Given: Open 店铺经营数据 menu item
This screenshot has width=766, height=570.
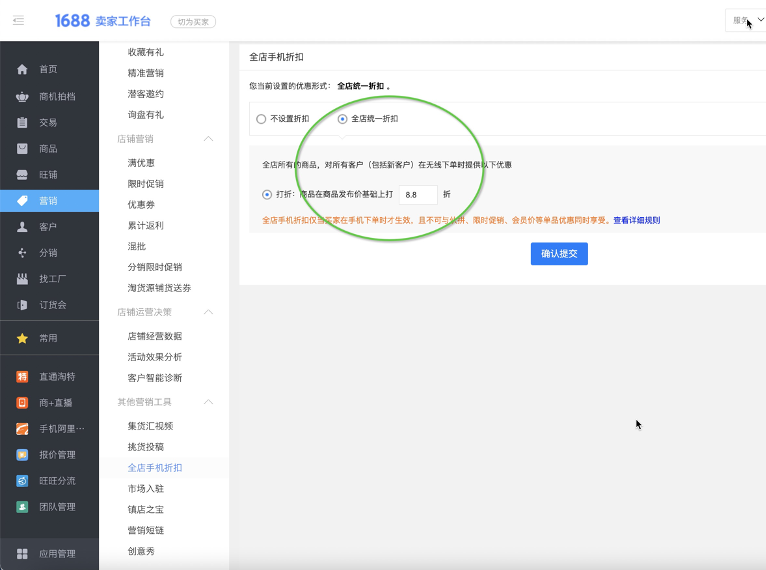Looking at the screenshot, I should coord(155,336).
